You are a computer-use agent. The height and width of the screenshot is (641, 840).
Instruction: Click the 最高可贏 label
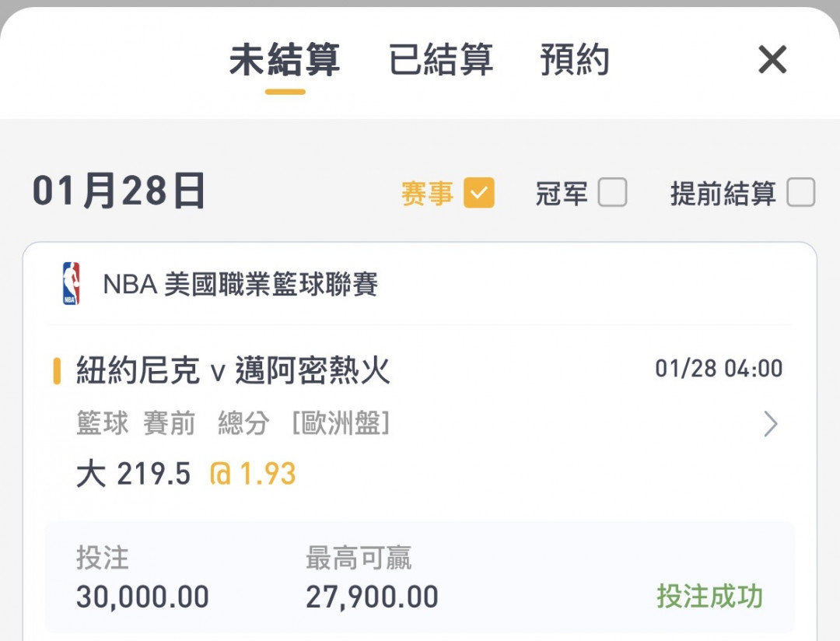pos(359,558)
